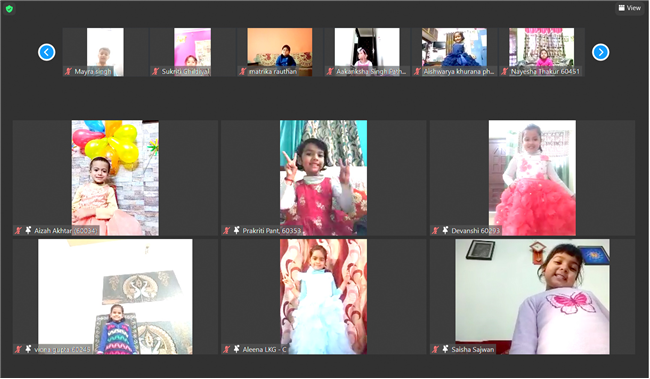Image resolution: width=650 pixels, height=379 pixels.
Task: Click pin icon on Aleena LKG - C tile
Action: [236, 349]
